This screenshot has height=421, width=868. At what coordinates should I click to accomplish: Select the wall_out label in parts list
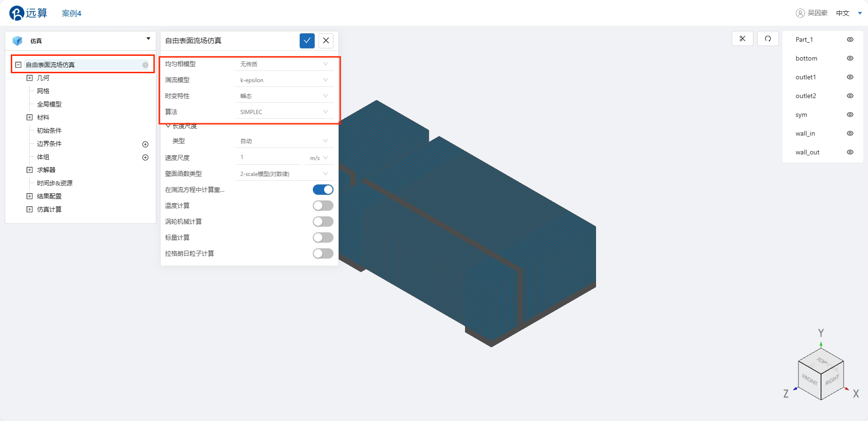click(807, 152)
